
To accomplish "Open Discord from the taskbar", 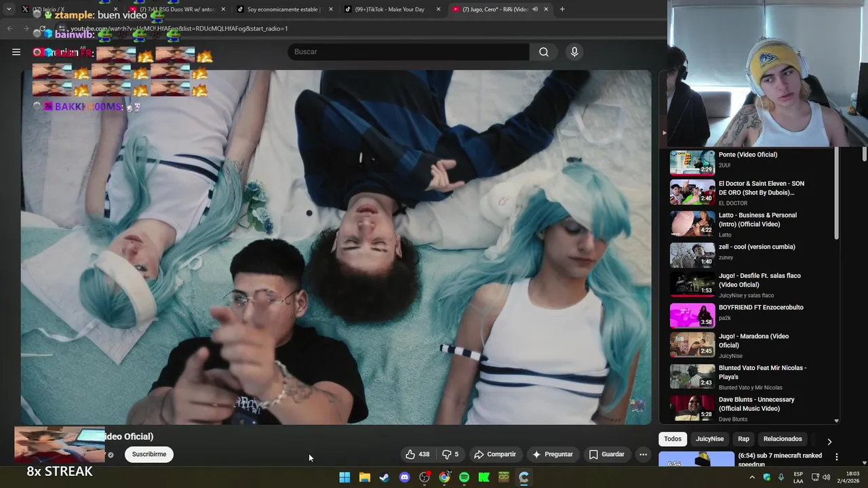I will point(405,477).
